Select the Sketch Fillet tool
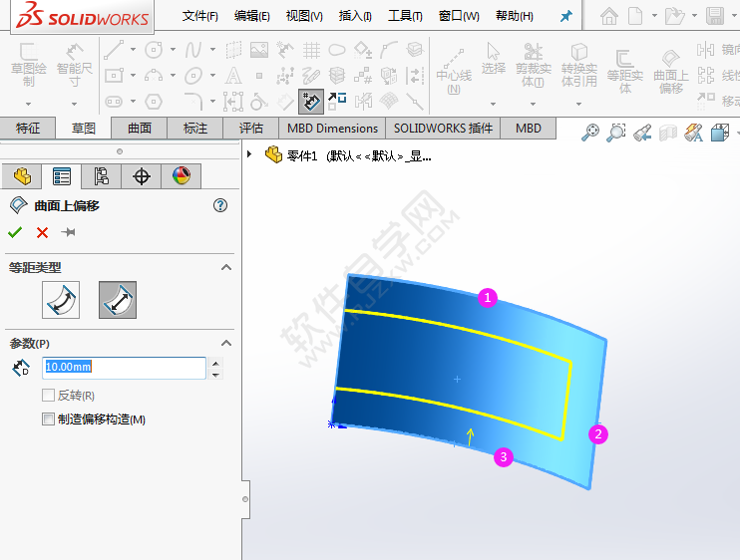The width and height of the screenshot is (740, 560). pyautogui.click(x=193, y=102)
